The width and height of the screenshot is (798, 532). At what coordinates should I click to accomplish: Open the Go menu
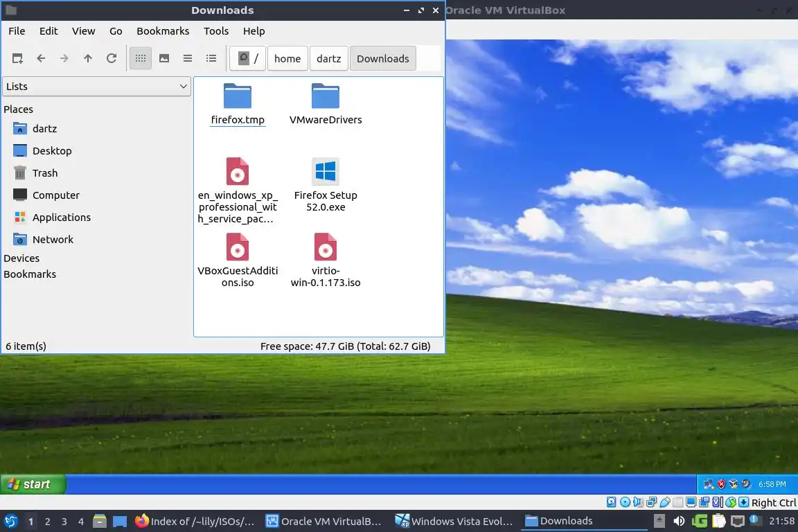point(116,31)
